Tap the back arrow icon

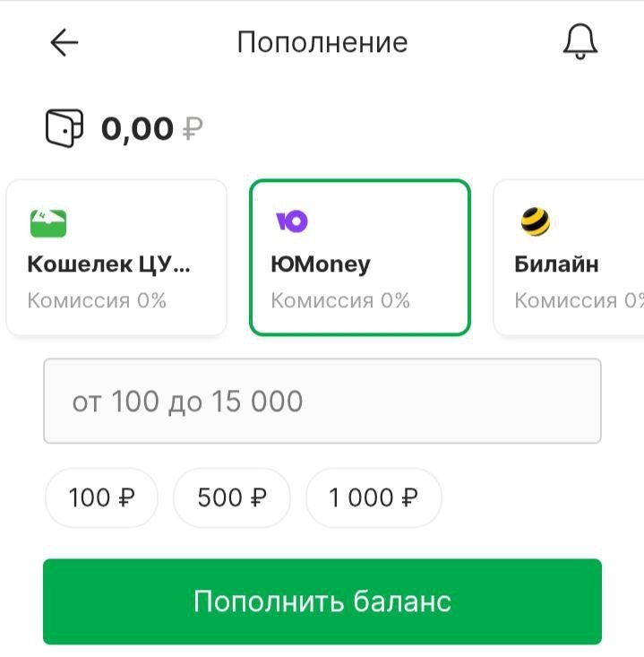point(64,42)
